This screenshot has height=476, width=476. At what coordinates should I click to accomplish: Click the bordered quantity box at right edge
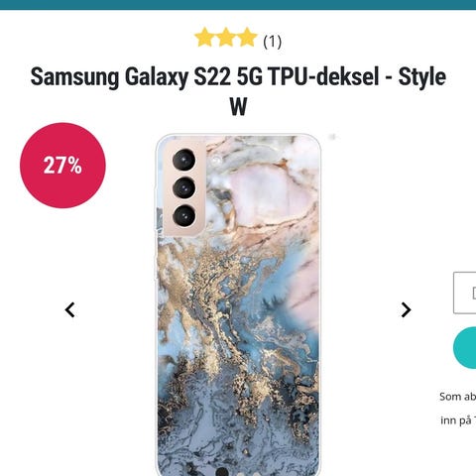pyautogui.click(x=464, y=293)
